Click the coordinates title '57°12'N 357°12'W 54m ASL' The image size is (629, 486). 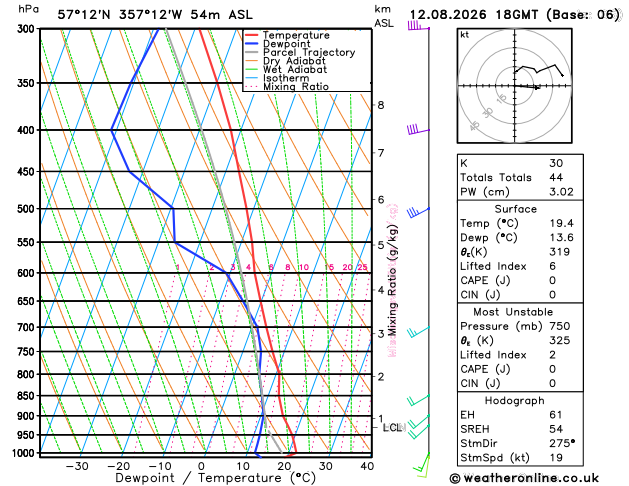coord(155,15)
